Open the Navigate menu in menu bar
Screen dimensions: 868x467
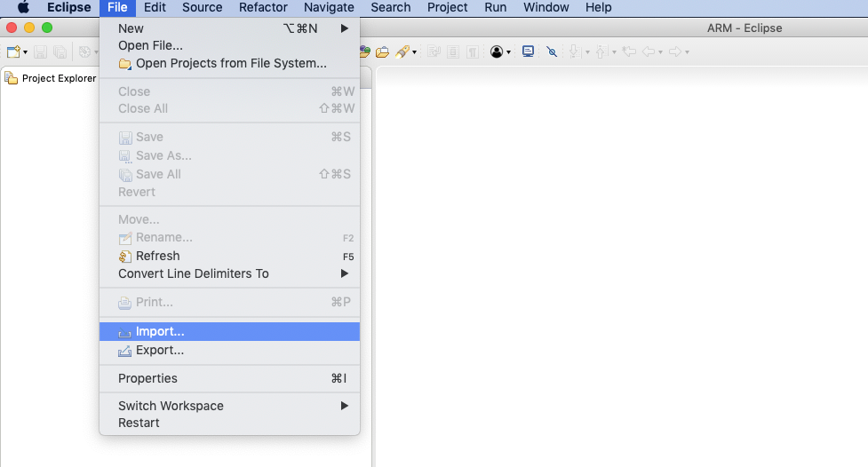click(329, 7)
